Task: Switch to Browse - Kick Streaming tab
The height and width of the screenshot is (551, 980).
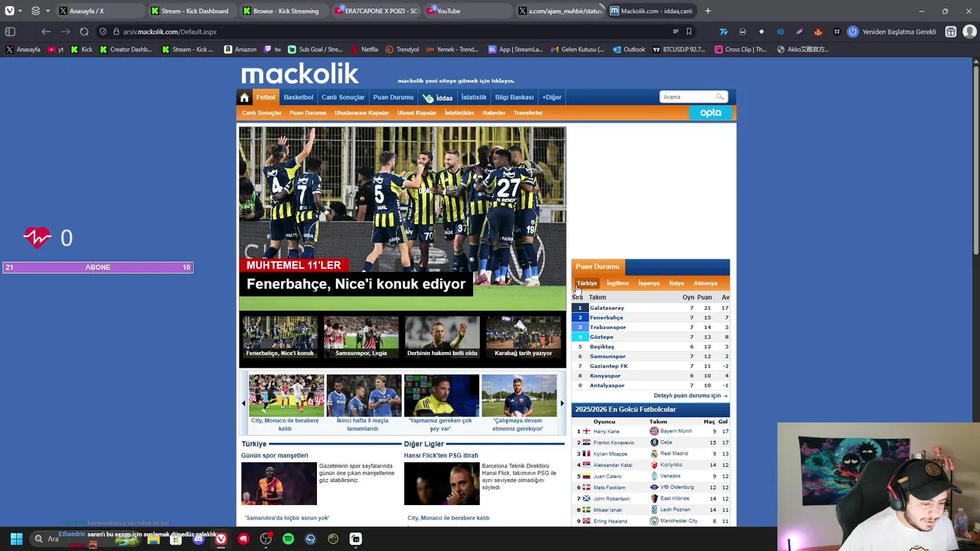Action: tap(283, 11)
